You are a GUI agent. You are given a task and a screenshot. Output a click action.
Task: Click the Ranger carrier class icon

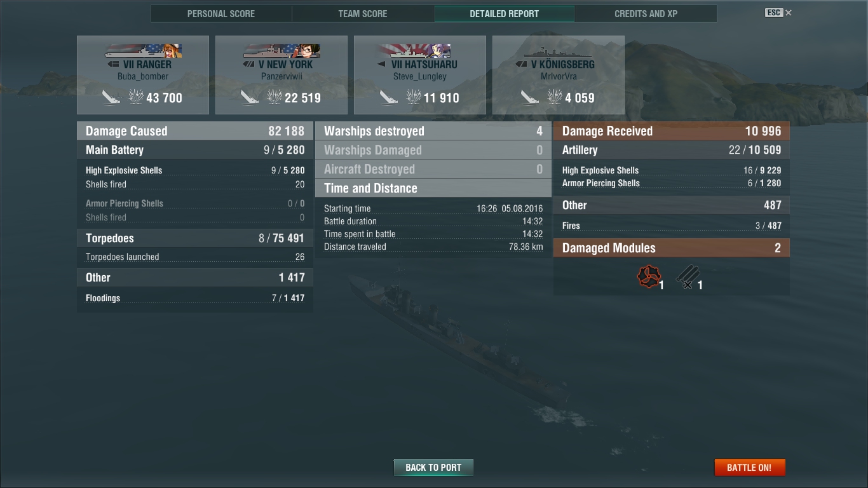pos(112,64)
